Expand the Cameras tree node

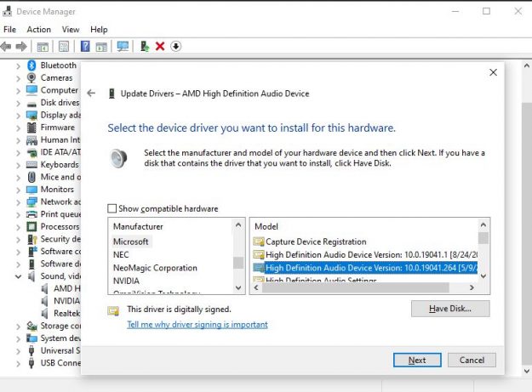tap(19, 78)
